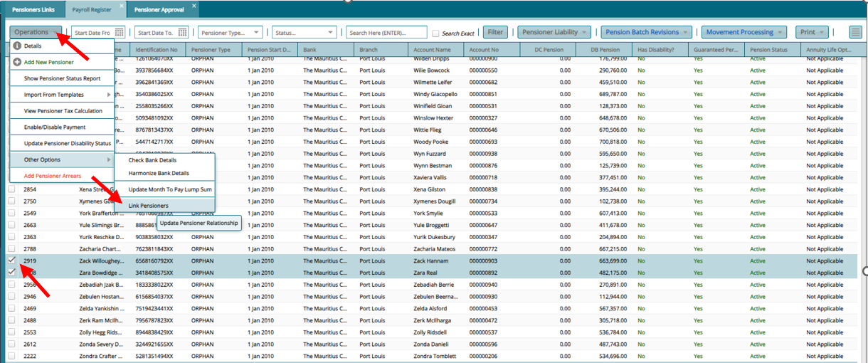The height and width of the screenshot is (363, 868).
Task: Open the Start Date From calendar icon
Action: point(119,33)
